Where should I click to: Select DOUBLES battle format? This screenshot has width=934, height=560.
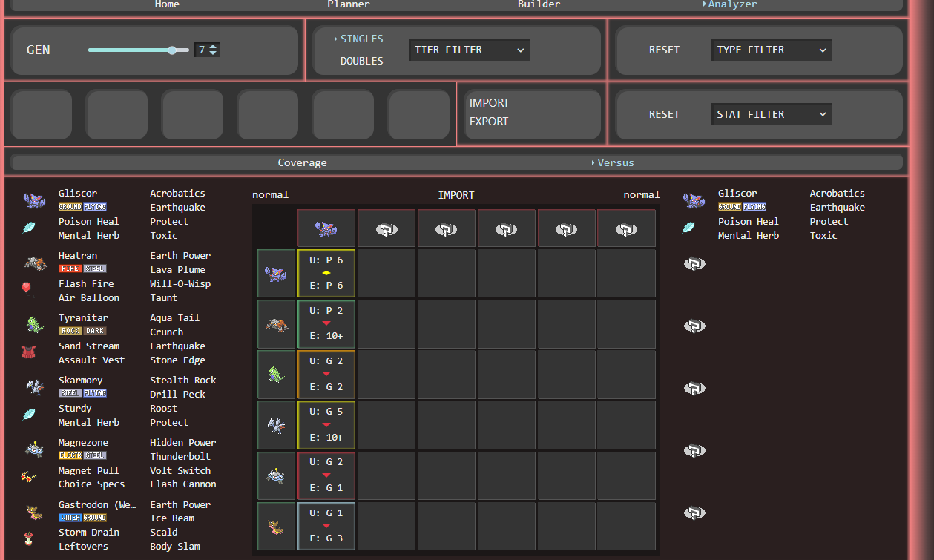[362, 61]
